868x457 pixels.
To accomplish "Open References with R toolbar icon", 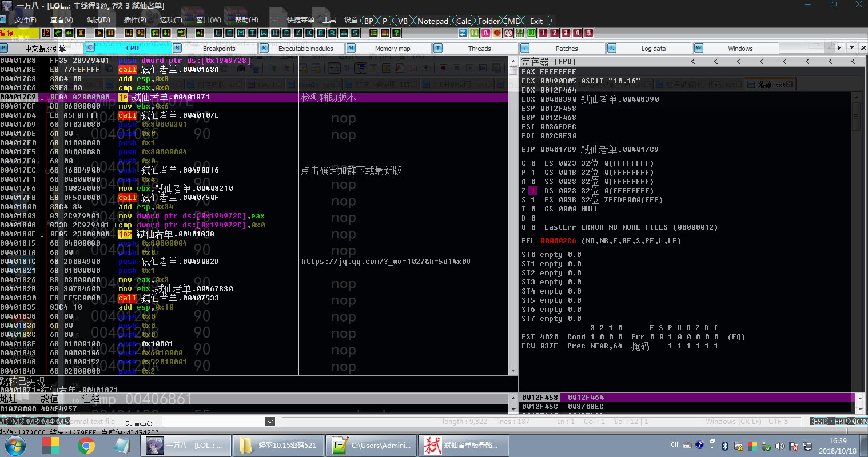I will (x=332, y=33).
